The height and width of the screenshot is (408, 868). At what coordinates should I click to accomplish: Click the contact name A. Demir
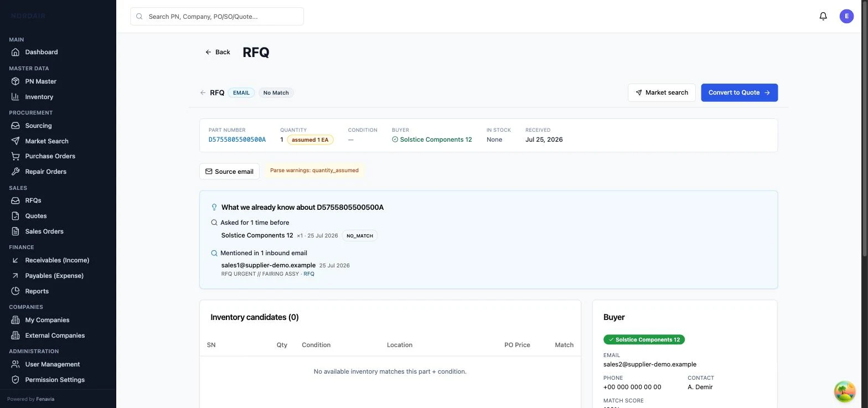(x=700, y=387)
